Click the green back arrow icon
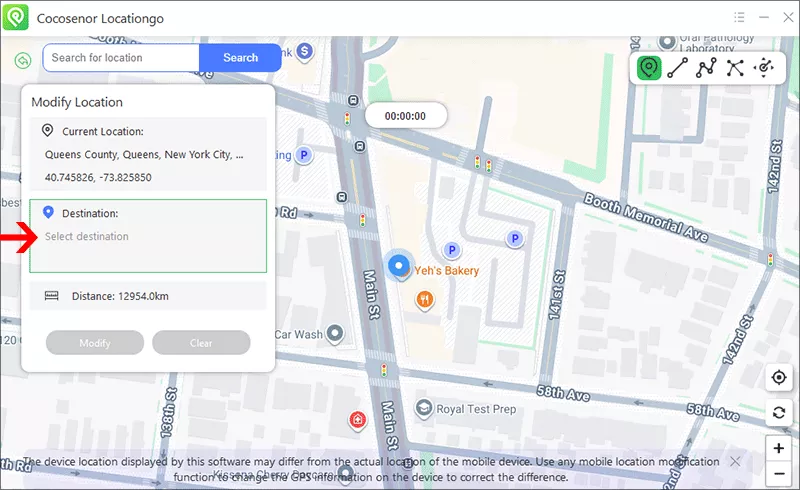 click(x=22, y=61)
